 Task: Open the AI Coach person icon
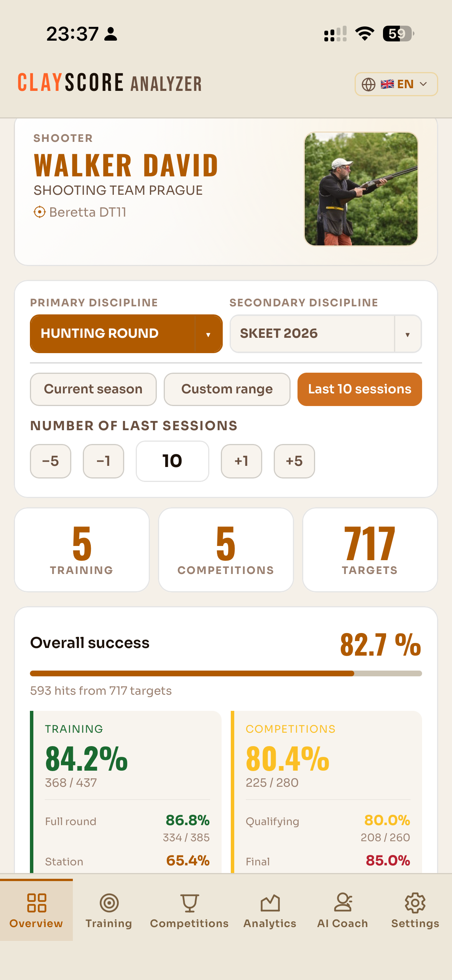[343, 903]
